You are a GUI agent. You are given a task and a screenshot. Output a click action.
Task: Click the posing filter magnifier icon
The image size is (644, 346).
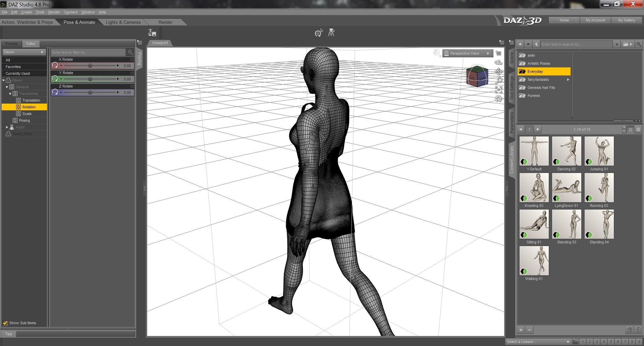130,52
